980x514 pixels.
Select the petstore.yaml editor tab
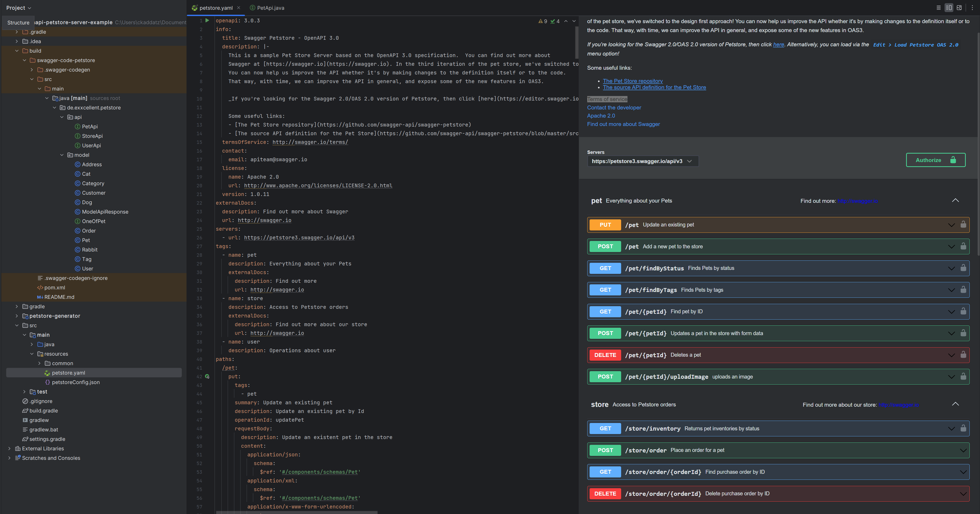coord(216,8)
